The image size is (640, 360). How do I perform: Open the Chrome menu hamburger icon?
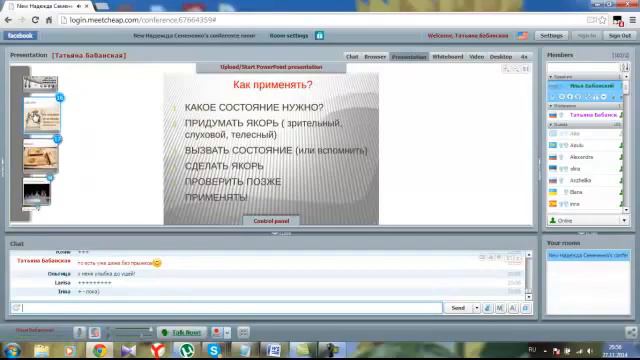633,20
